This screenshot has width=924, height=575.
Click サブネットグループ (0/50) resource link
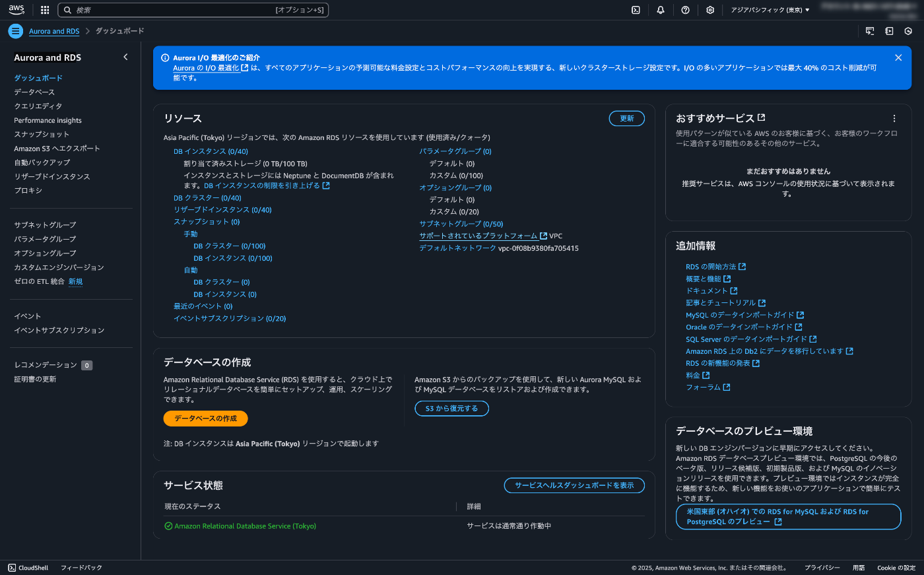pos(461,224)
